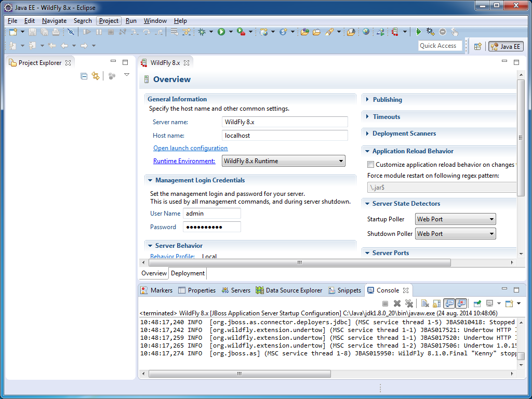
Task: Click the Start server in debug mode icon
Action: [430, 32]
